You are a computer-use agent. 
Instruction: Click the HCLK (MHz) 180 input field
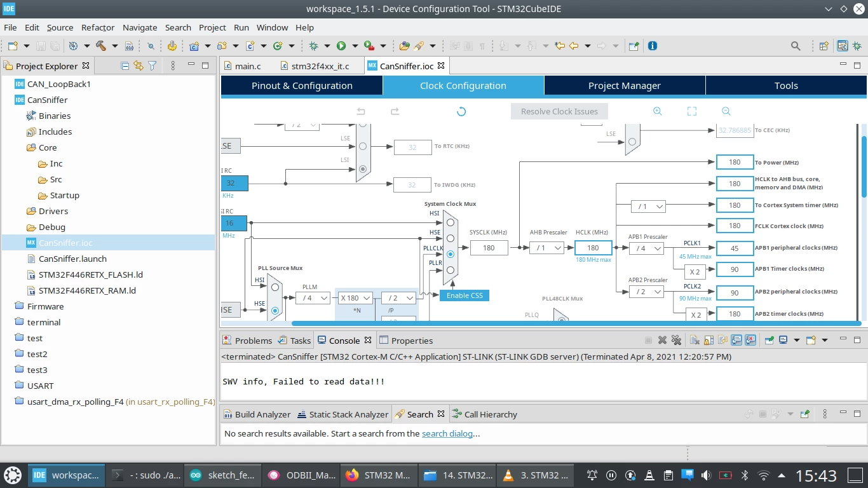click(593, 248)
